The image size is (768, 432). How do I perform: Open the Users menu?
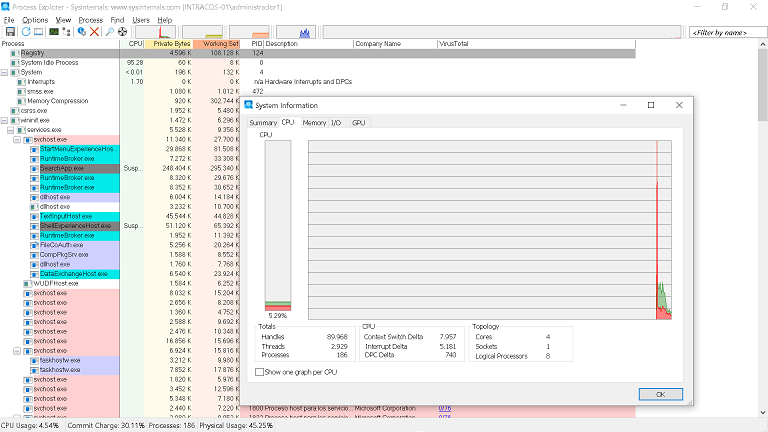141,20
